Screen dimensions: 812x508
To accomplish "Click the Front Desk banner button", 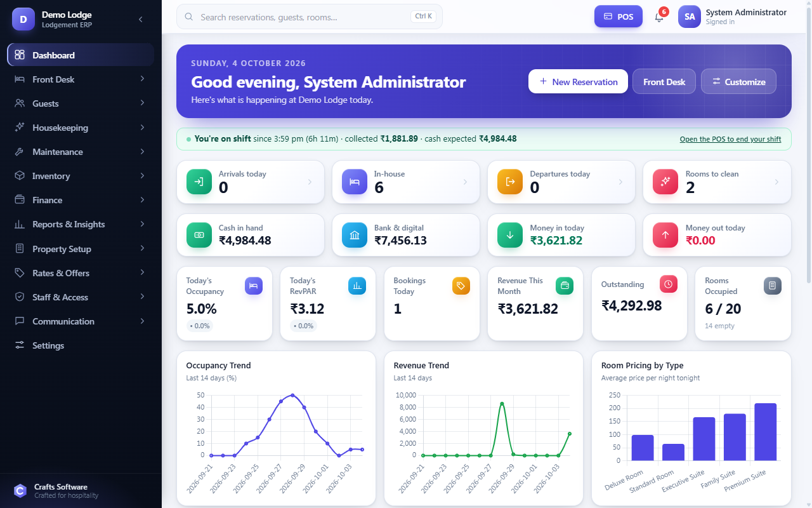I will (664, 81).
